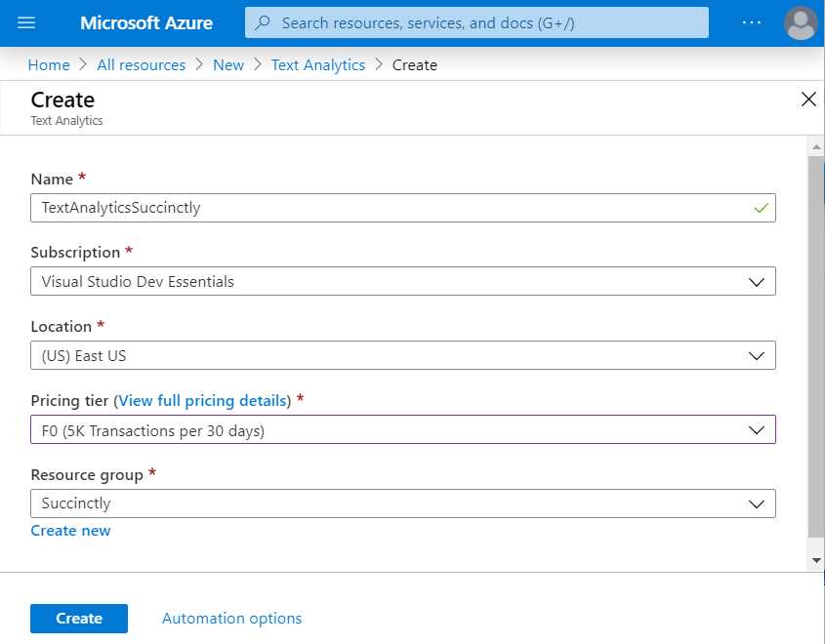The image size is (825, 644).
Task: Open the Location dropdown
Action: coord(757,355)
